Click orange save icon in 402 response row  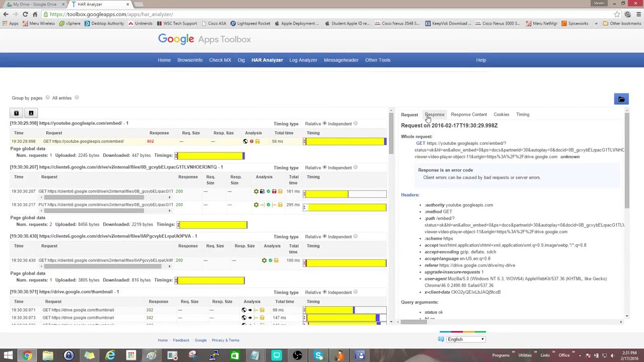coord(258,142)
